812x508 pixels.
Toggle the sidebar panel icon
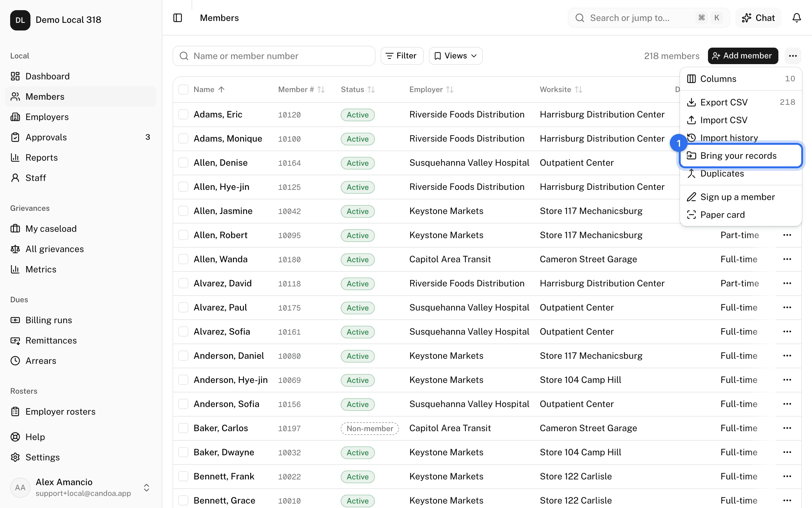point(178,18)
